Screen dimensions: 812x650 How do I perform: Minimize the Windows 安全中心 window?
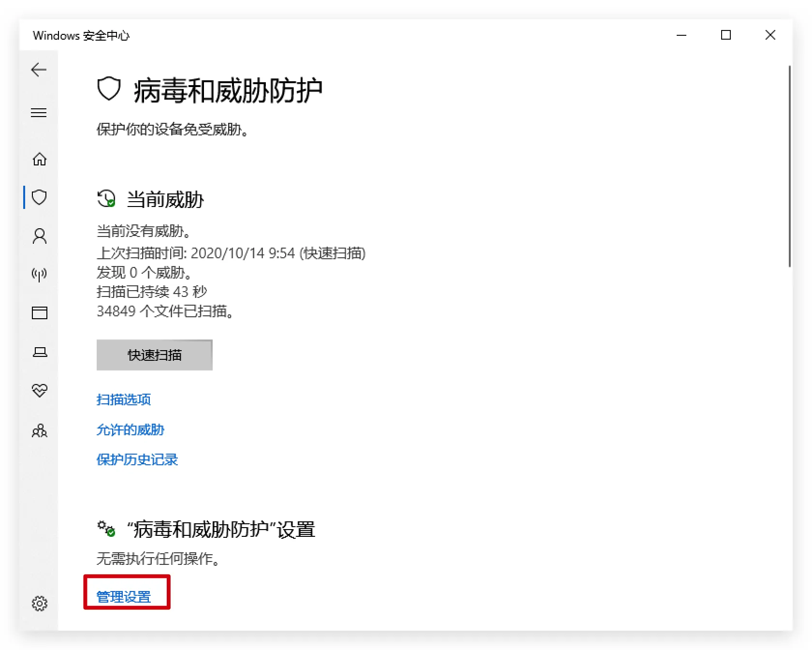pos(681,35)
